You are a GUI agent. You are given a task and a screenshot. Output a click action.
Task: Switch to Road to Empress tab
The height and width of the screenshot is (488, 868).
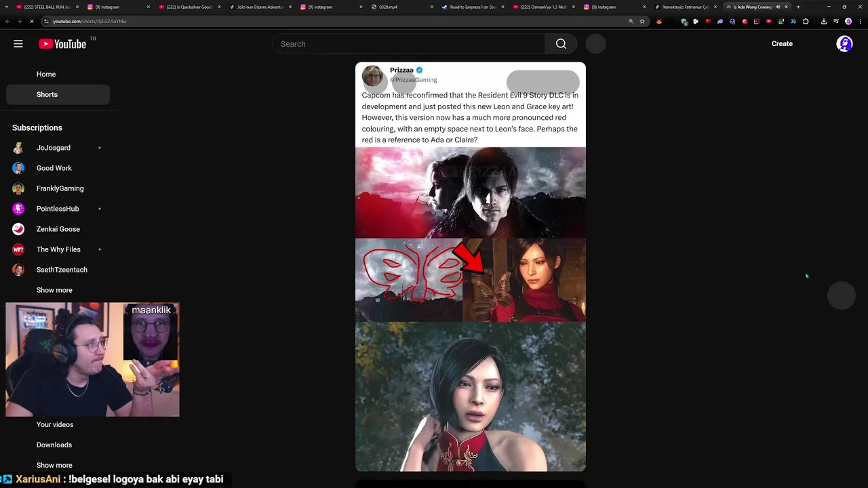[473, 7]
